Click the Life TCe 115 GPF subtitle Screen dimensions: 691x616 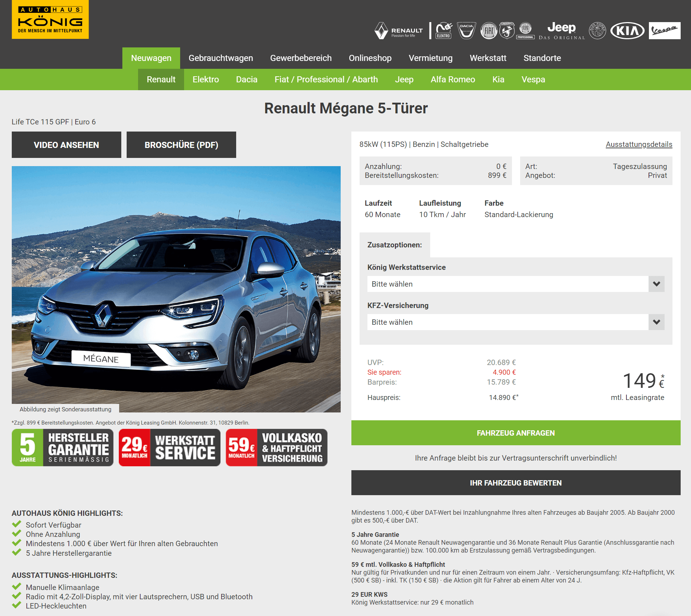[54, 122]
